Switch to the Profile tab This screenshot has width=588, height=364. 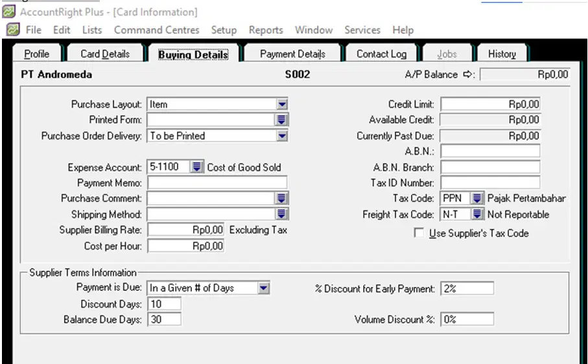[37, 54]
